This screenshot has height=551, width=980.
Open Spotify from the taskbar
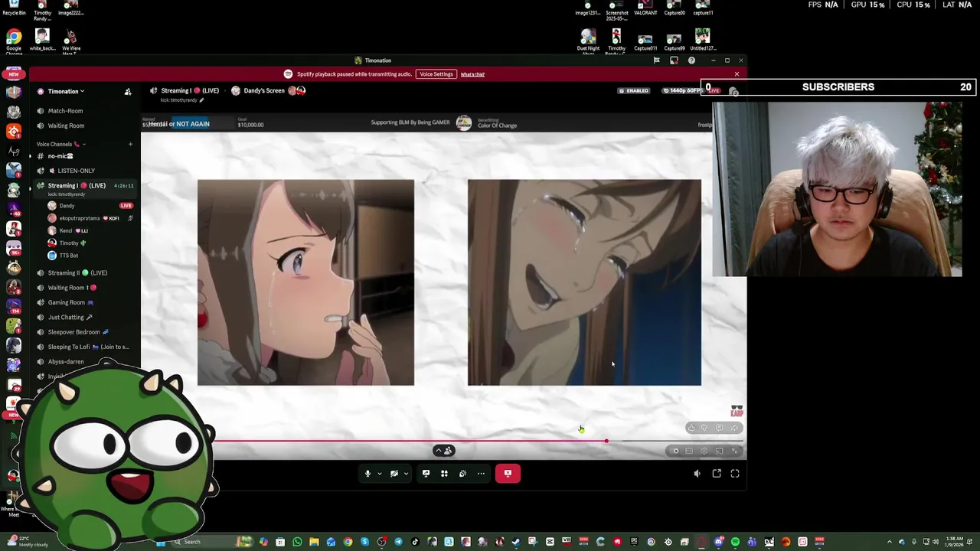point(734,542)
